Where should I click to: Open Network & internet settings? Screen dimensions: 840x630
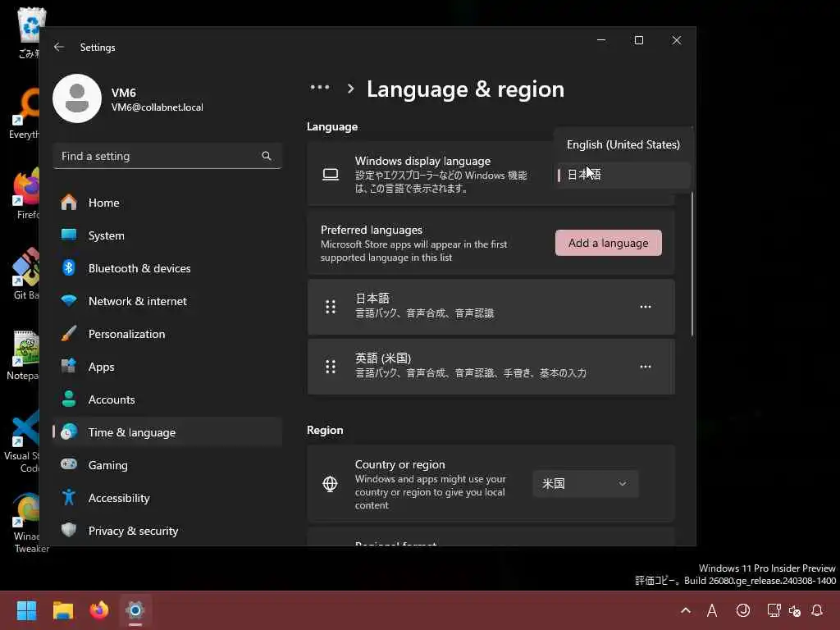pyautogui.click(x=167, y=301)
